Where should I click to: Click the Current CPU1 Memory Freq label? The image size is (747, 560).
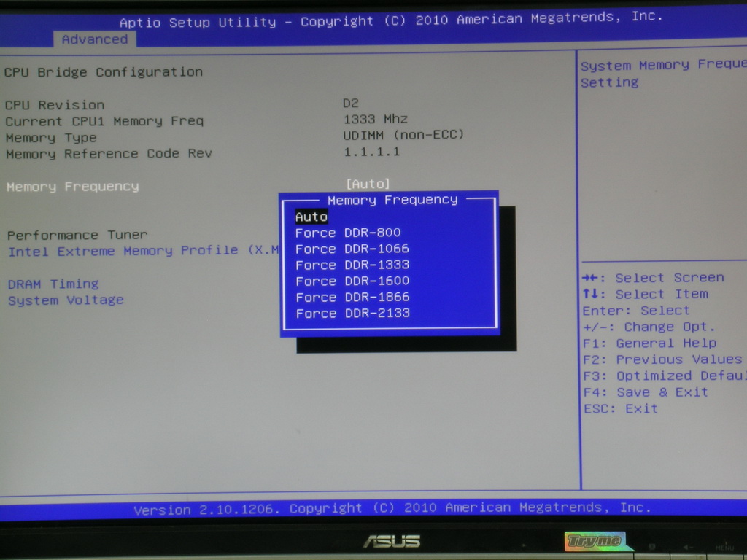104,122
